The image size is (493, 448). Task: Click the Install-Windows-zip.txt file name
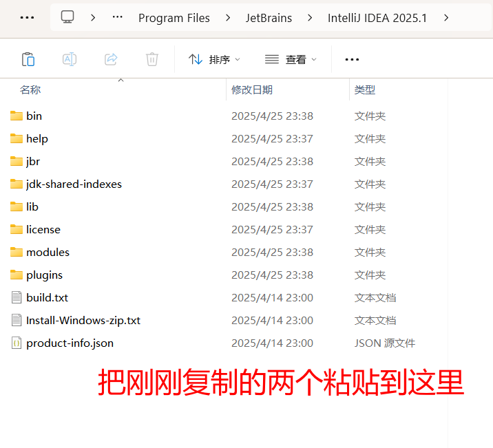[83, 321]
